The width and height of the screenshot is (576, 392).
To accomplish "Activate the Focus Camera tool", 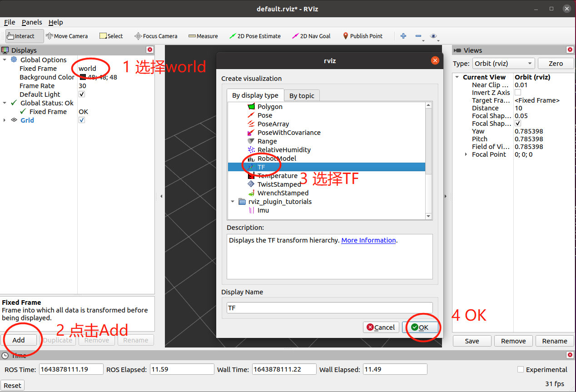I will (156, 36).
